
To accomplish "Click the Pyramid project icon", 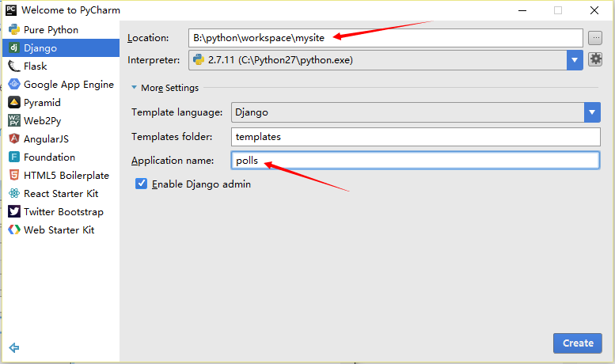I will point(14,102).
